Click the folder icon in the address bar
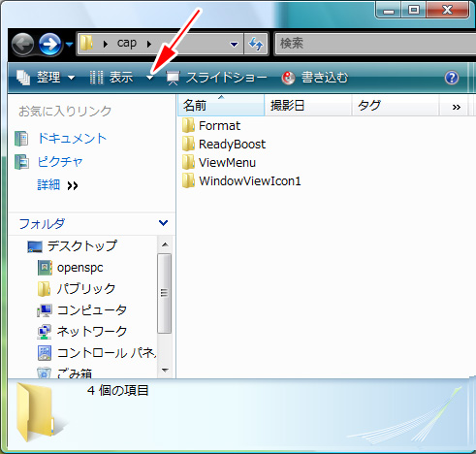 click(x=86, y=44)
